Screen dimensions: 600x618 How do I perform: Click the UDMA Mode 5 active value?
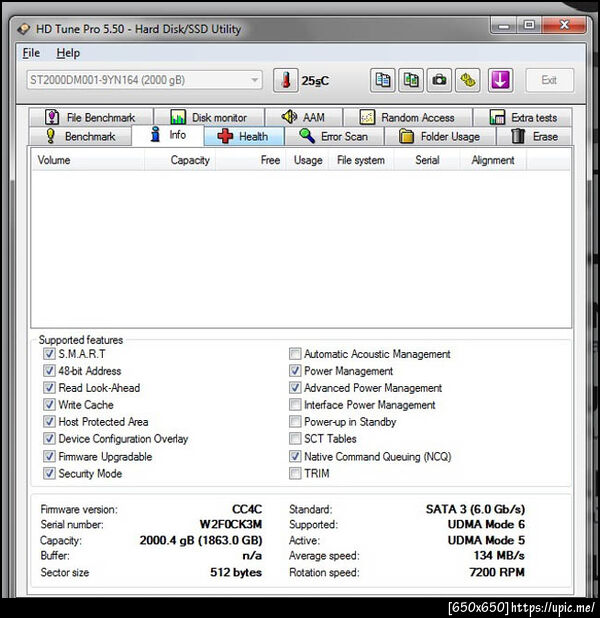coord(486,540)
